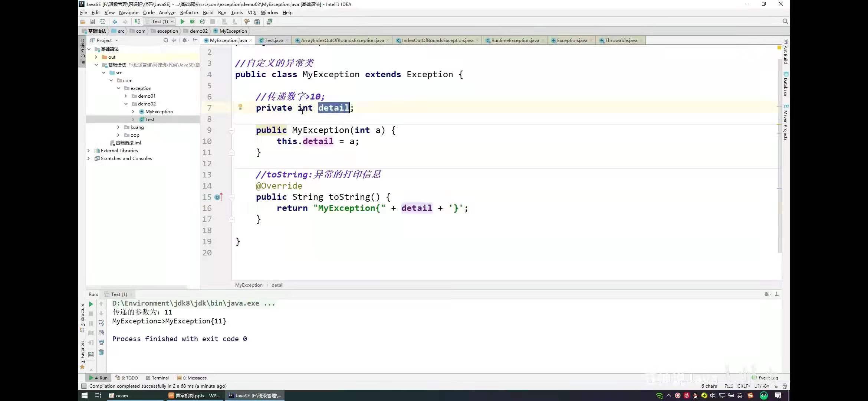
Task: Toggle soft-wrap icon in Run console
Action: [101, 323]
